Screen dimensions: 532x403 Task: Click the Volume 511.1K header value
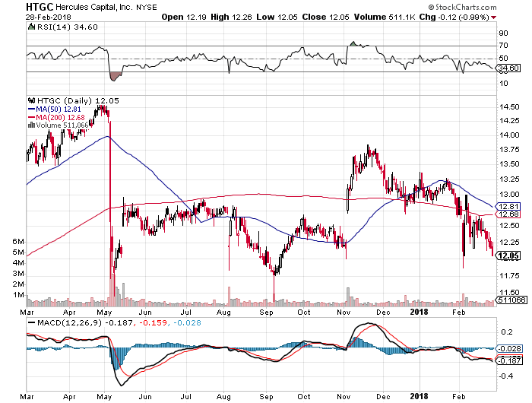(385, 17)
